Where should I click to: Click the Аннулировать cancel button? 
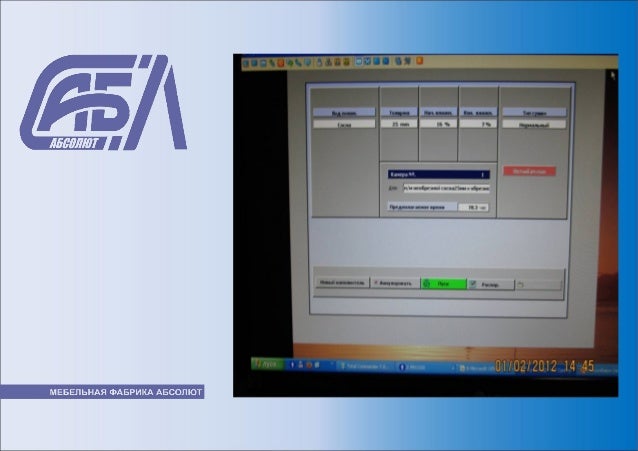point(395,283)
